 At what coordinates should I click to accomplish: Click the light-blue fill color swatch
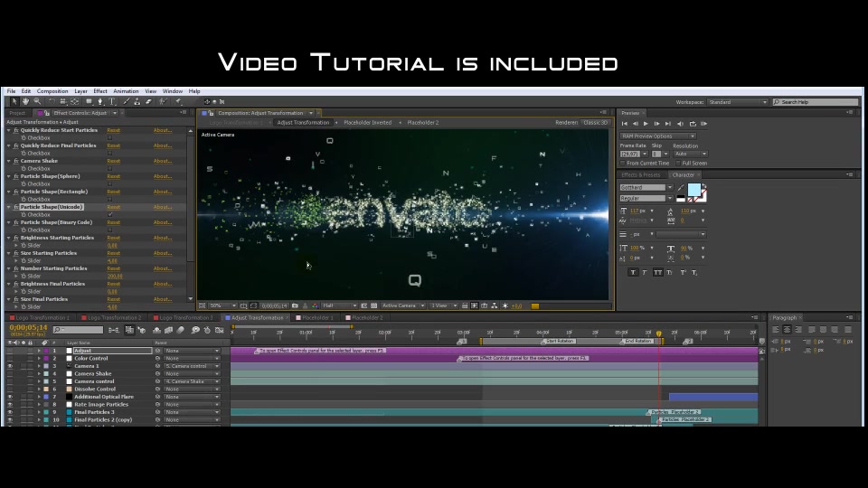(693, 190)
